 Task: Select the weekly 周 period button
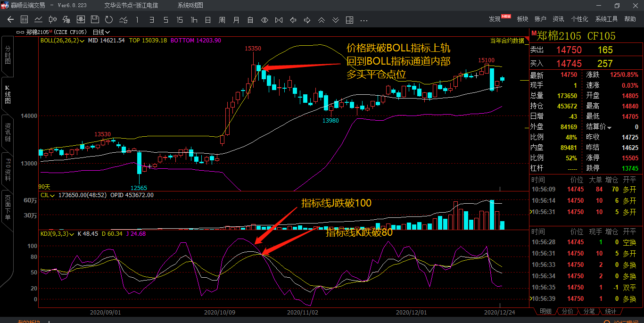click(x=222, y=20)
